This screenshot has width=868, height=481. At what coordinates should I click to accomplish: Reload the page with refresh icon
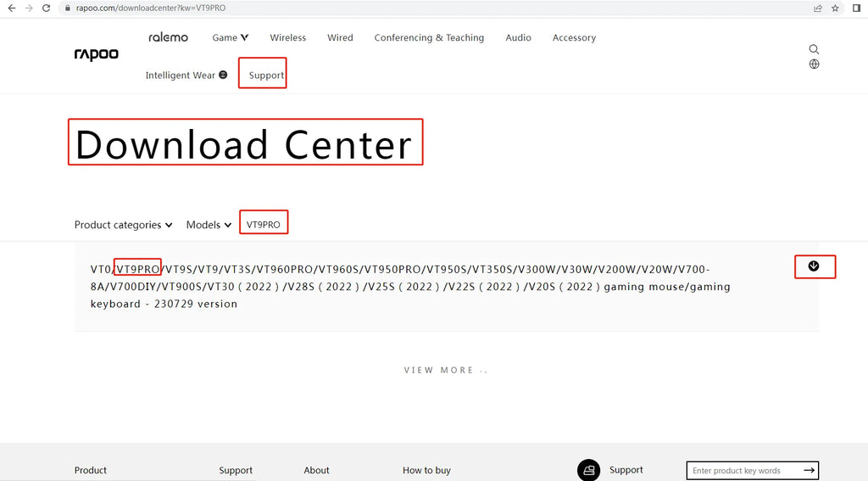click(x=46, y=8)
